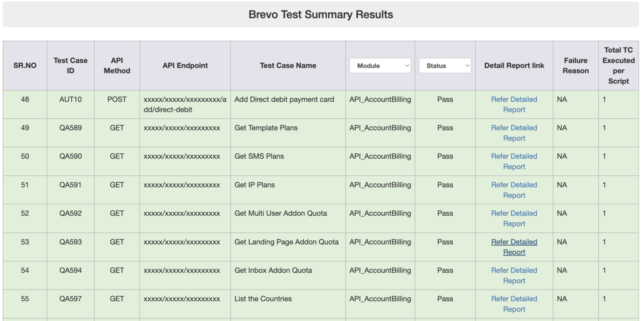Click the underlined report link for QA593

pyautogui.click(x=514, y=247)
